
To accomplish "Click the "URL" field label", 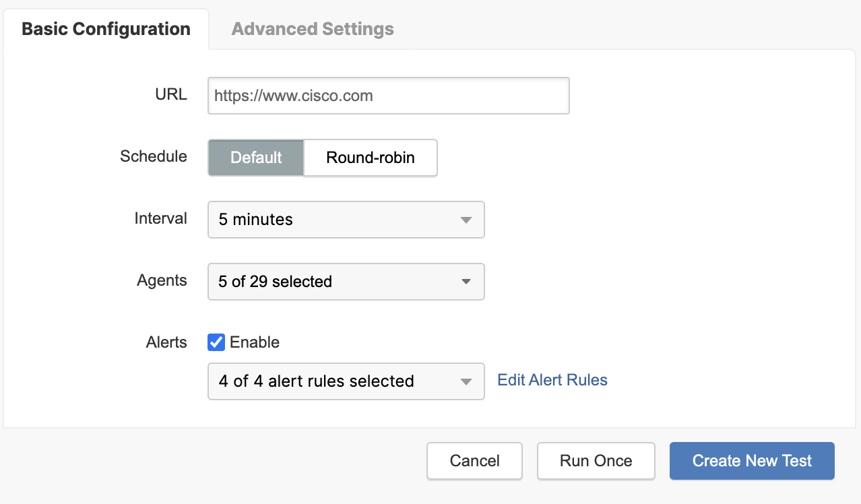I will (x=171, y=94).
